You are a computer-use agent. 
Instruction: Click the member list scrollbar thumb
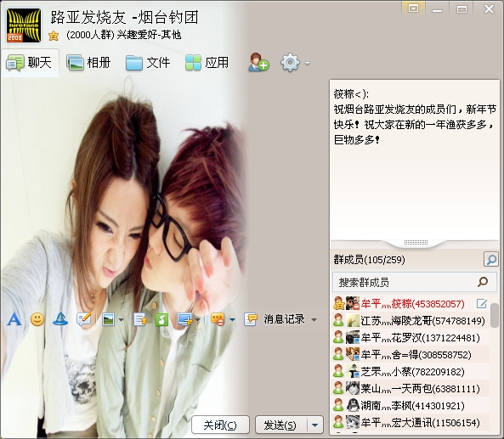495,315
